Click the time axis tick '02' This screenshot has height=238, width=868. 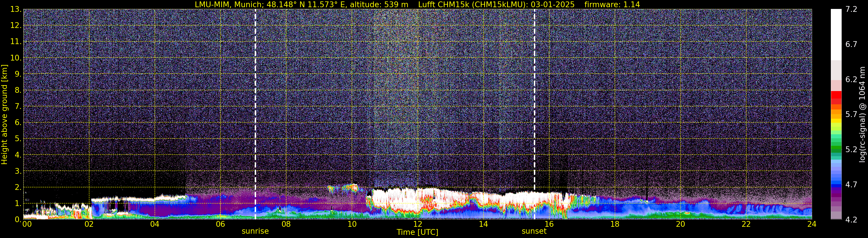(89, 224)
